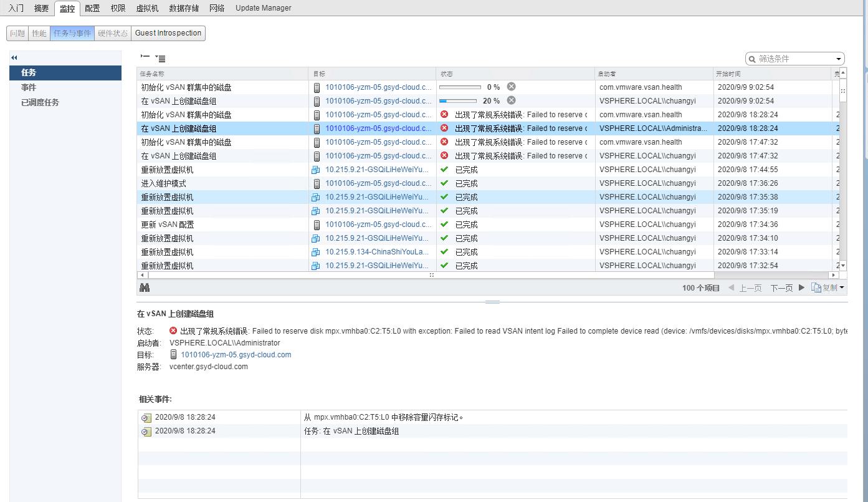
Task: Click the 20% progress bar
Action: coord(460,100)
